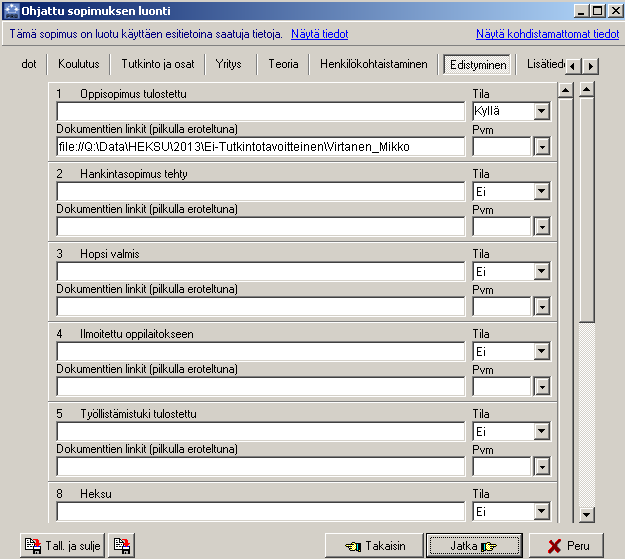625x559 pixels.
Task: Minimize the Ohjattu sopimuksen luonti window
Action: point(581,11)
